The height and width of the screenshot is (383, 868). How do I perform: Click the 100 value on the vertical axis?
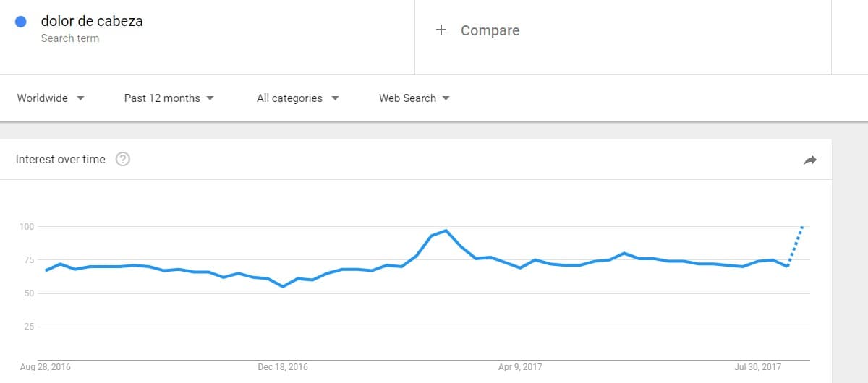pyautogui.click(x=27, y=227)
